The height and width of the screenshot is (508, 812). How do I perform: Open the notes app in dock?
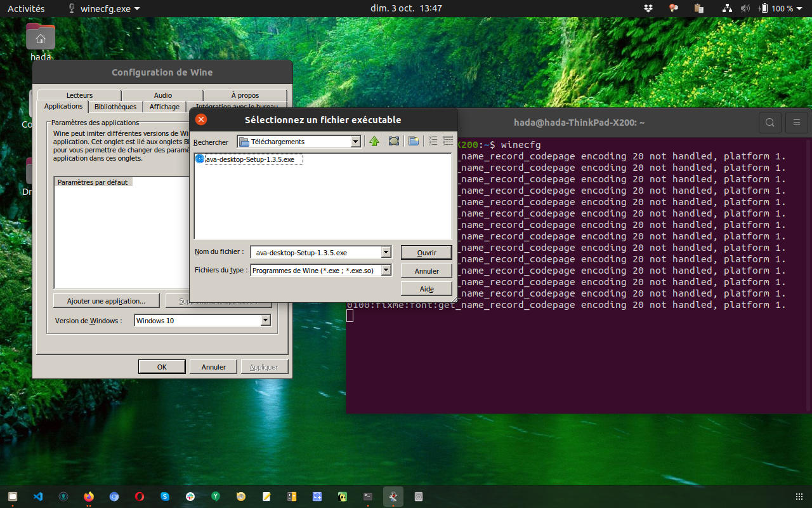pos(266,497)
